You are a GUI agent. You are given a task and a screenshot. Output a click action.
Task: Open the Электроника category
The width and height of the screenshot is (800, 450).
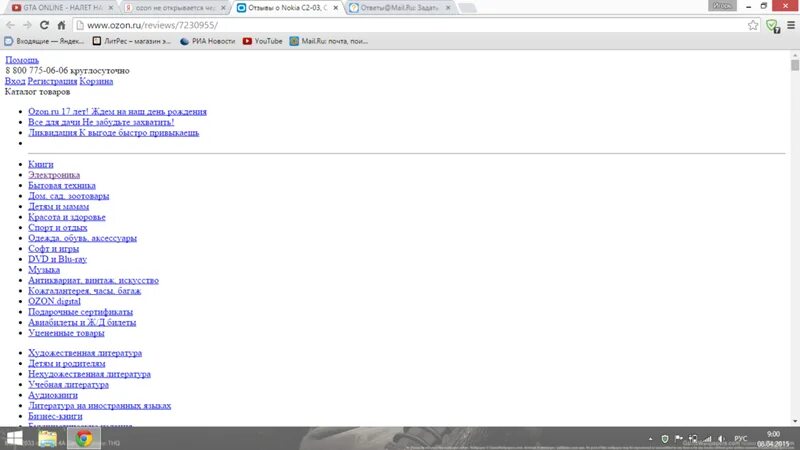[x=54, y=175]
